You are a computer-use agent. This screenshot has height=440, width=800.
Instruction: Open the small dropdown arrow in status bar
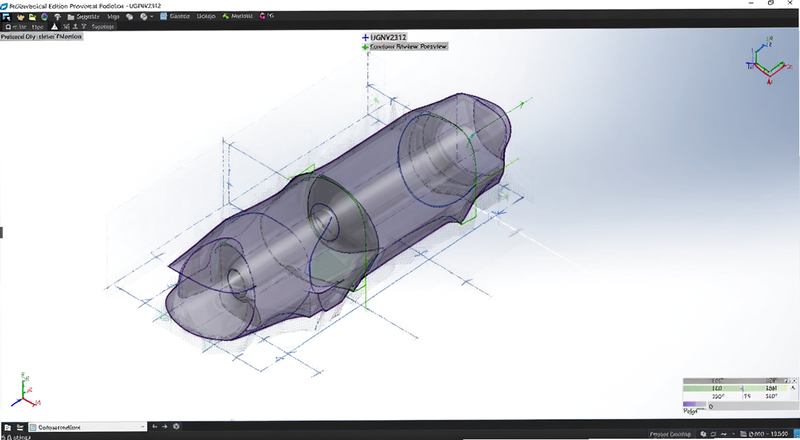[x=733, y=434]
